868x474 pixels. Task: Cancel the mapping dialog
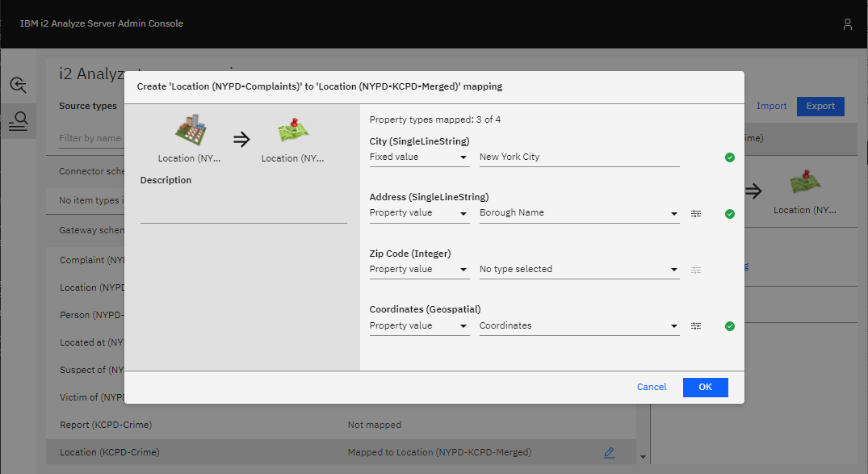(652, 387)
